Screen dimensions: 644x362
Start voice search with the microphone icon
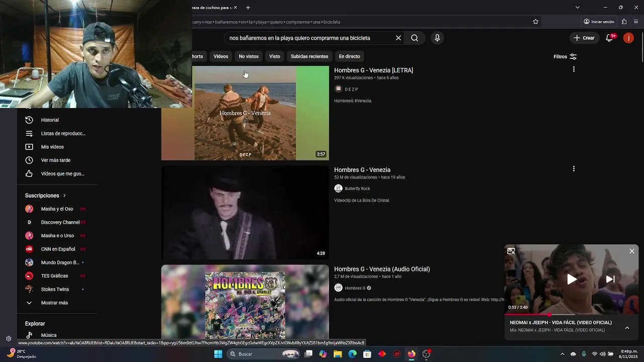[x=437, y=38]
